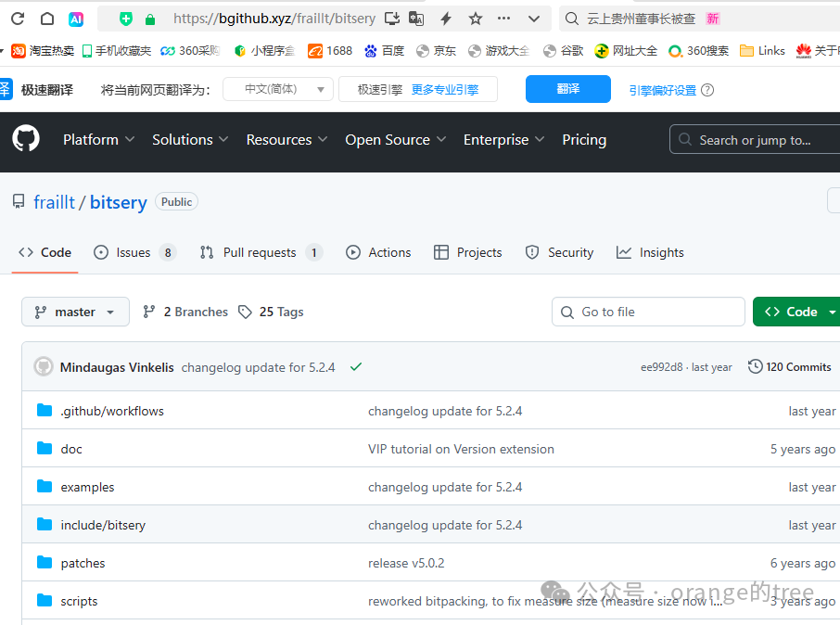Viewport: 840px width, 625px height.
Task: Switch to the Pull requests tab
Action: coord(261,252)
